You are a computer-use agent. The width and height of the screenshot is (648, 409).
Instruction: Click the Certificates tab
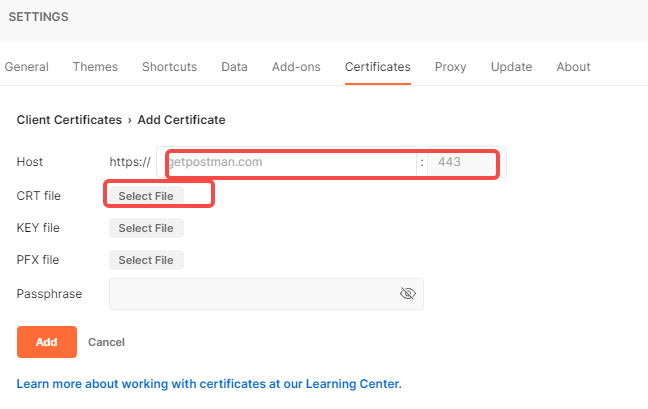(378, 67)
